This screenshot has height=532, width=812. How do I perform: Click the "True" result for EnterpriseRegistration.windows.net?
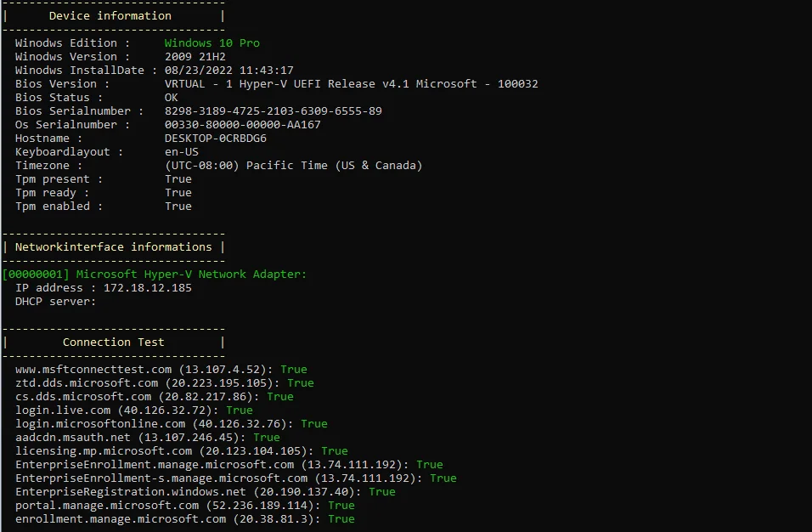coord(382,491)
